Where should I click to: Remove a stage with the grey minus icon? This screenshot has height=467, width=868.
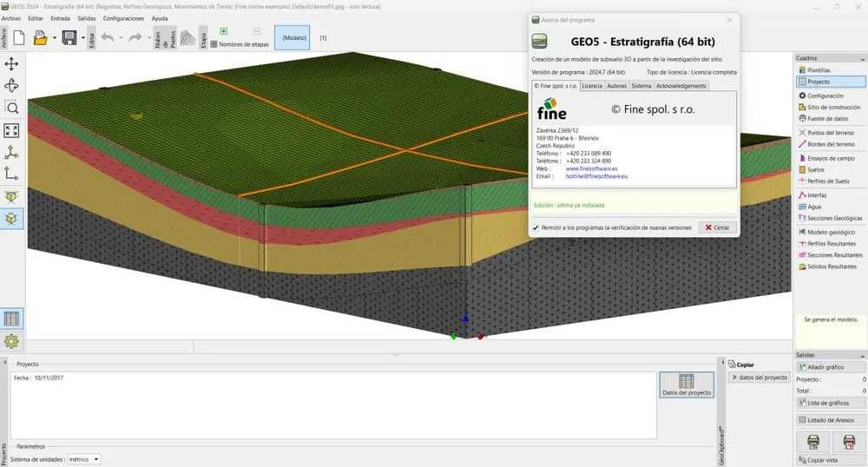256,31
